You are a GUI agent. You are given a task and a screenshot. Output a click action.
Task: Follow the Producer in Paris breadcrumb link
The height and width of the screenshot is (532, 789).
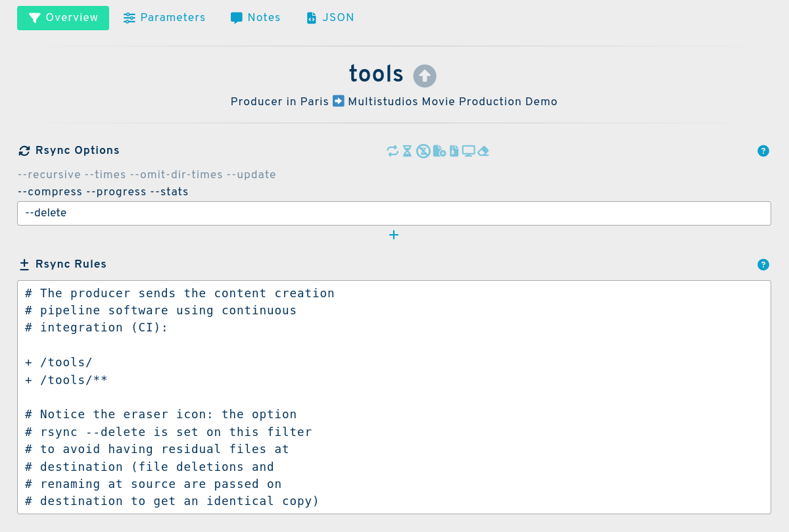pyautogui.click(x=279, y=101)
